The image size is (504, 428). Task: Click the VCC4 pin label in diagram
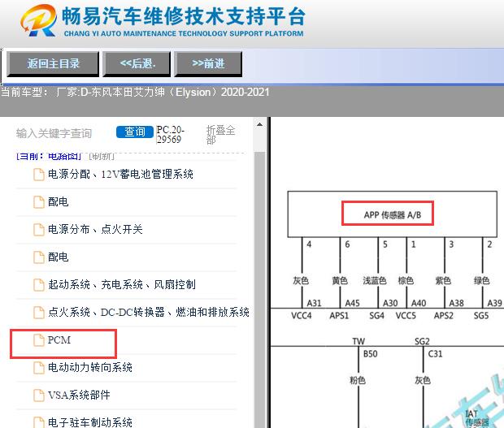pos(301,316)
